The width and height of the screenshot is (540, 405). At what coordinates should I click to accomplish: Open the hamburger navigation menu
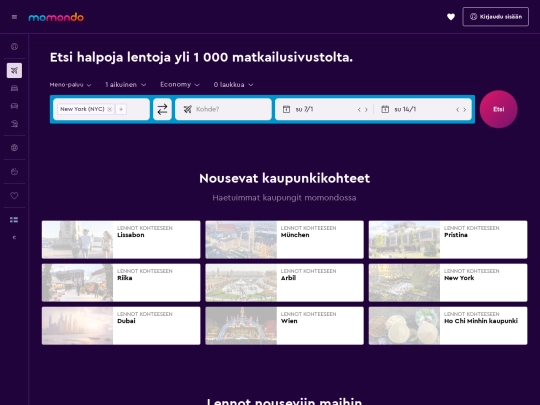14,17
